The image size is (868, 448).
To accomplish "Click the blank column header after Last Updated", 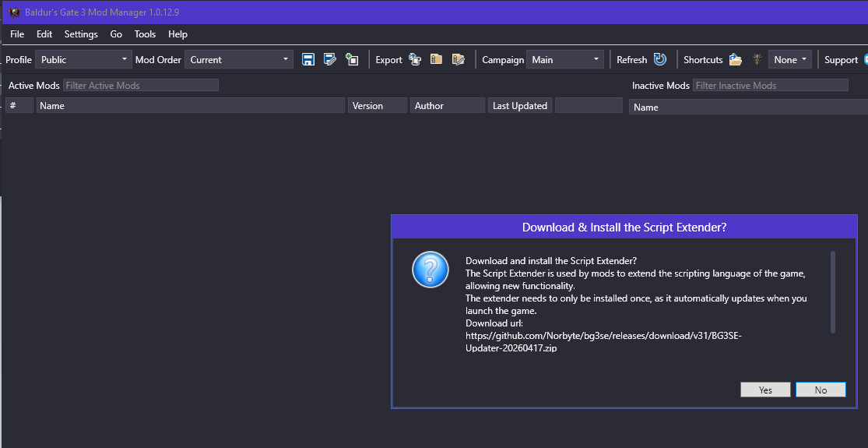I will pyautogui.click(x=589, y=105).
